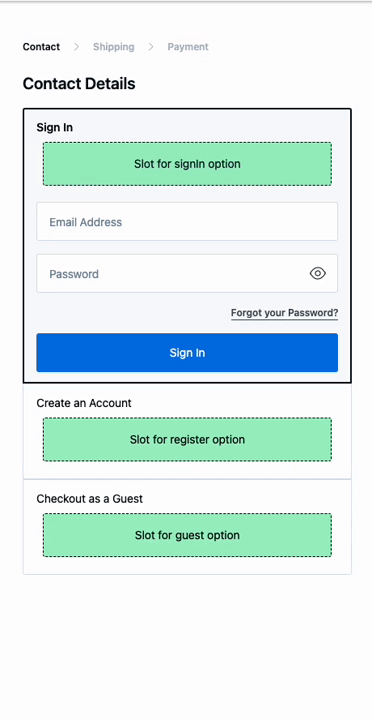Click the Email Address placeholder text
372x720 pixels.
click(86, 222)
